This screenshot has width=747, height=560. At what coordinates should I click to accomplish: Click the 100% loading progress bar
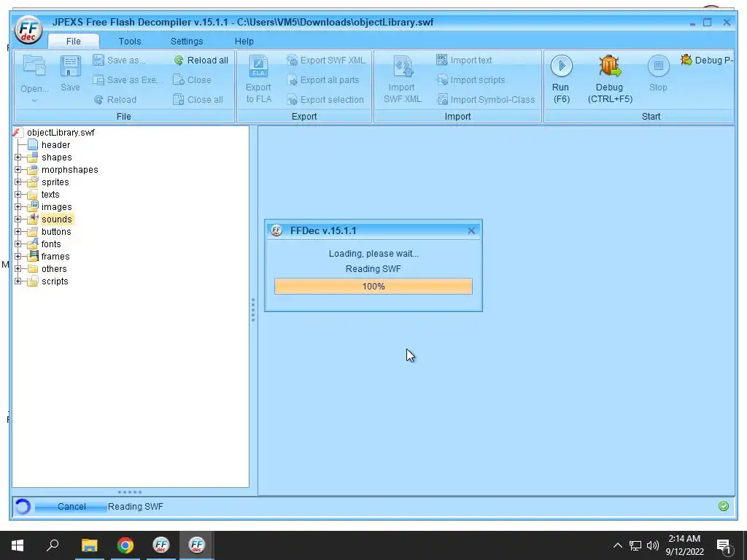click(373, 286)
